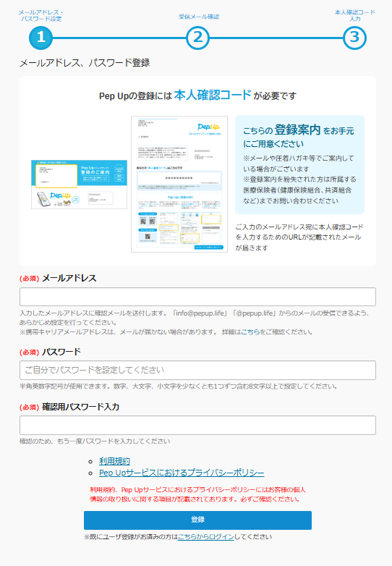
Task: Focus the 確認用パスワード入力 field
Action: (x=197, y=425)
